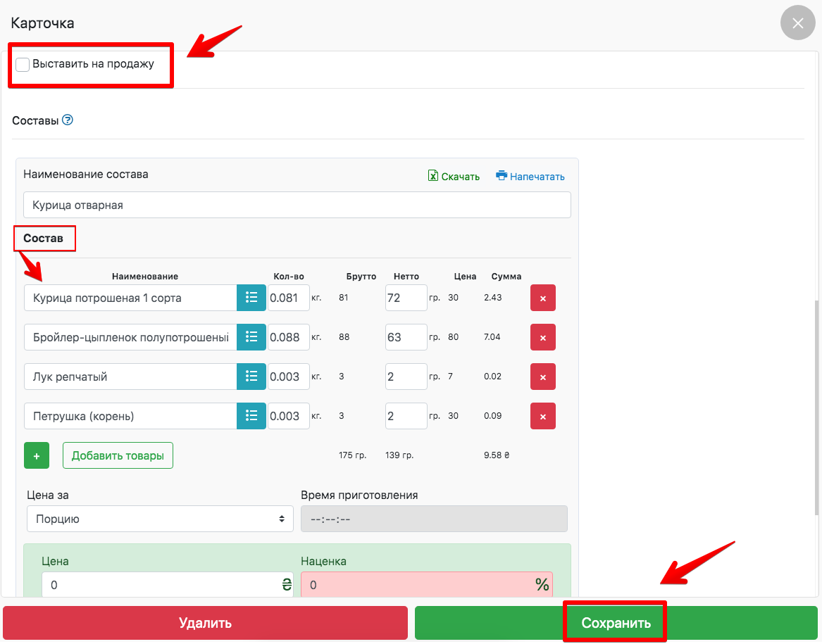
Task: Add a new ingredient row with plus
Action: click(37, 456)
